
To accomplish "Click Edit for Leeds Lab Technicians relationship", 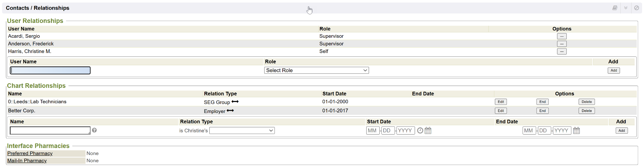I will coord(501,102).
